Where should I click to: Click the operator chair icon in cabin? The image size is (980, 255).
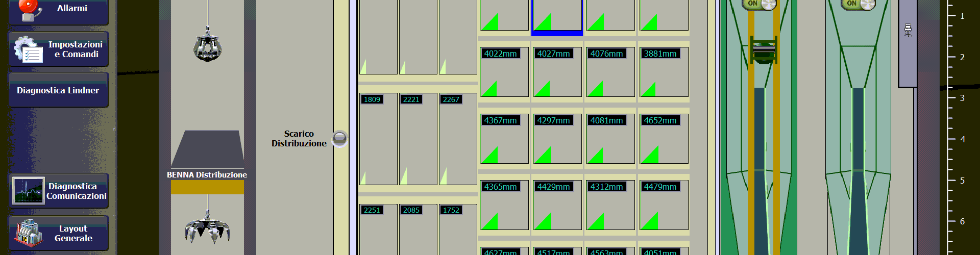(908, 30)
